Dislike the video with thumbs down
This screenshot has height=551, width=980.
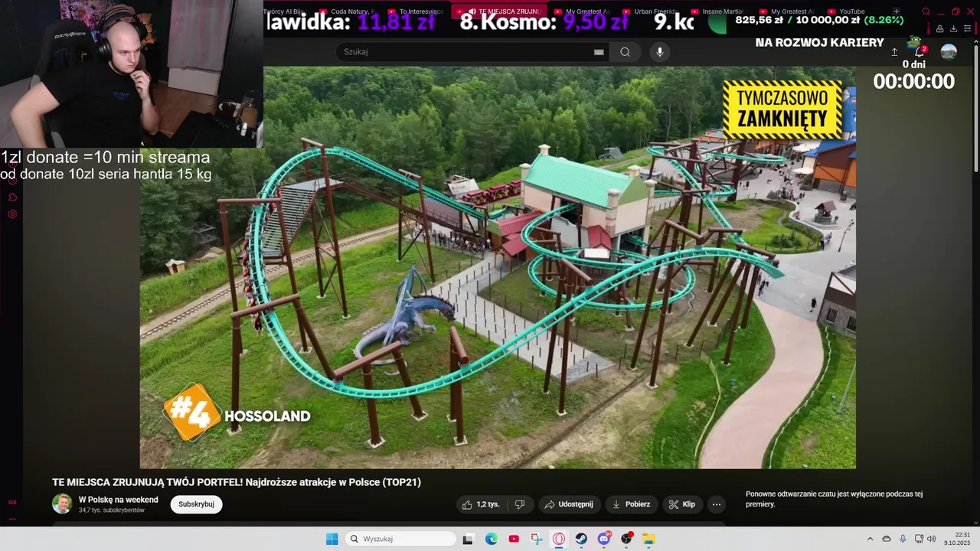coord(520,504)
